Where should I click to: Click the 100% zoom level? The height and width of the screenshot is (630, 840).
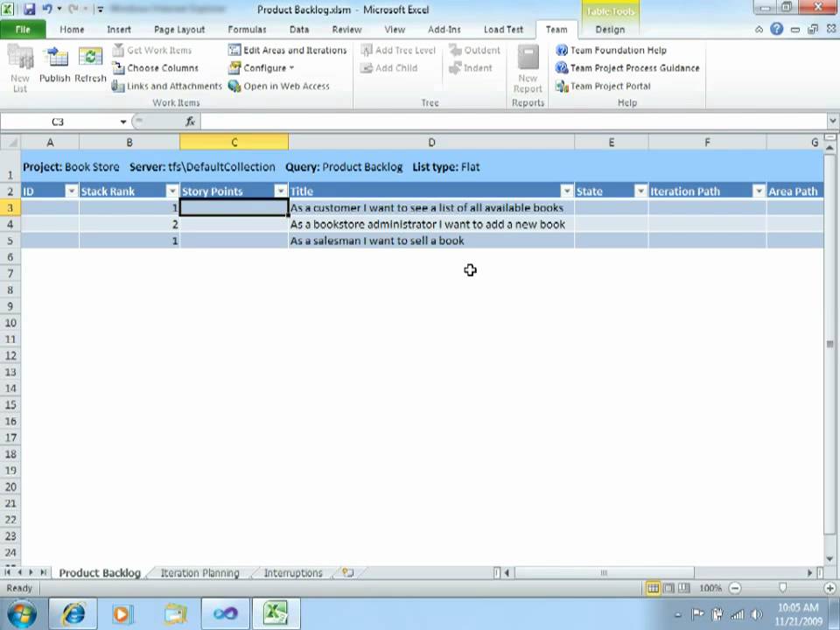710,588
